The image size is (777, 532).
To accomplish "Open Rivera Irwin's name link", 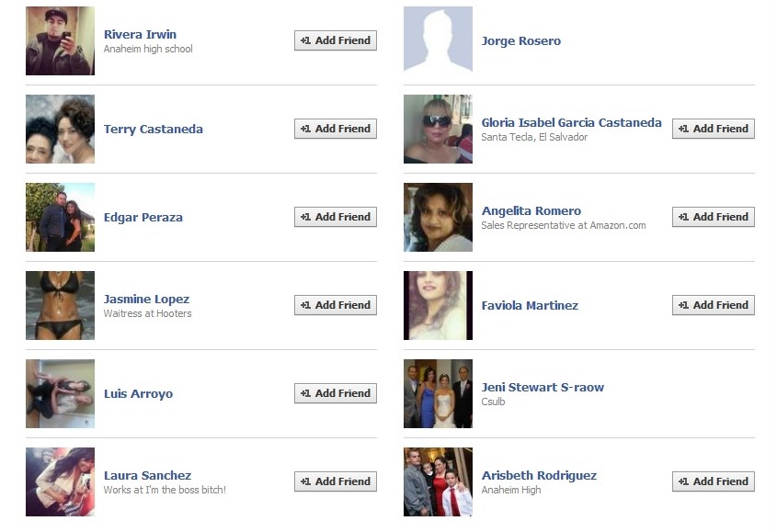I will tap(141, 35).
